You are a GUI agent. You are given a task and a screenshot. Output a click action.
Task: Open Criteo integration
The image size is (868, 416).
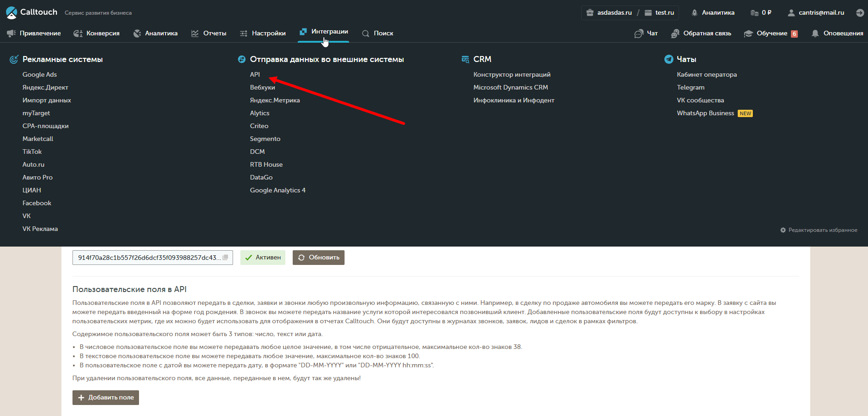[259, 126]
